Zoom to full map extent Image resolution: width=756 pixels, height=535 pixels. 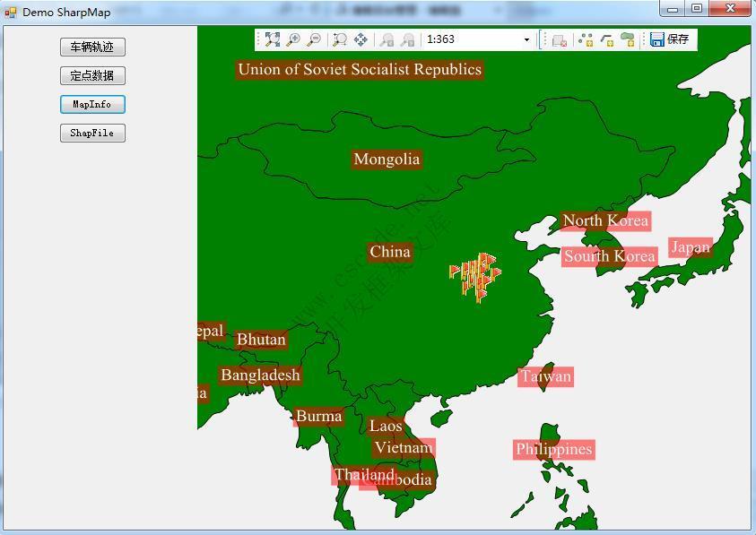pos(270,39)
